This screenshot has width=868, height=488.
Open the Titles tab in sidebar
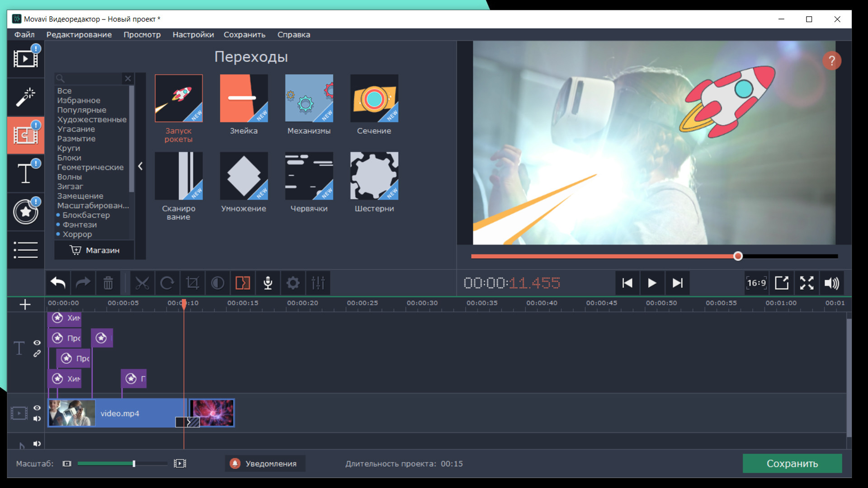(25, 174)
